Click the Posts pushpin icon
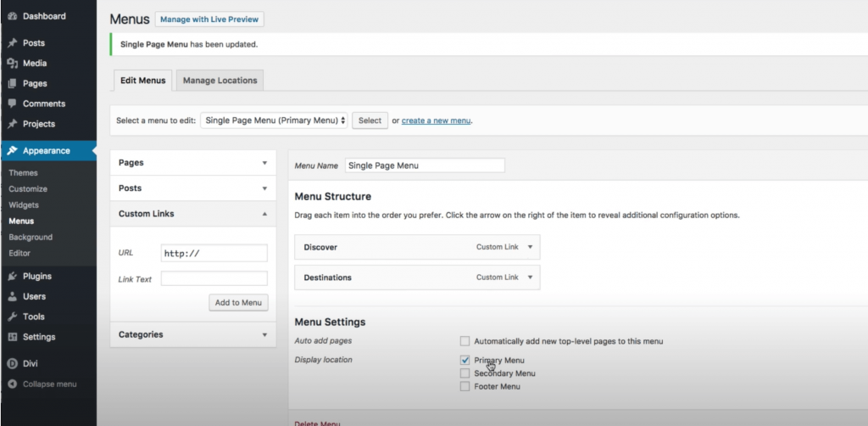Screen dimensions: 868x426 (x=12, y=43)
